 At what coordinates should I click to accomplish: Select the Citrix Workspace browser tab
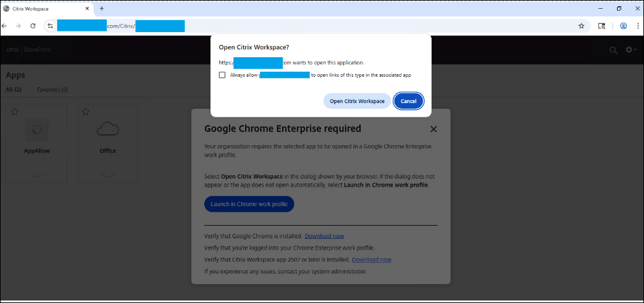[x=46, y=9]
